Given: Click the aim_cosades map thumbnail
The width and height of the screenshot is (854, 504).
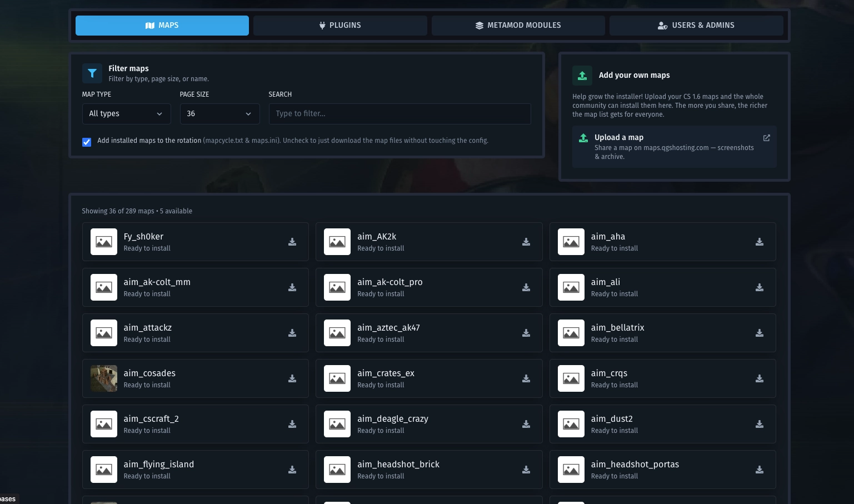Looking at the screenshot, I should pyautogui.click(x=104, y=378).
